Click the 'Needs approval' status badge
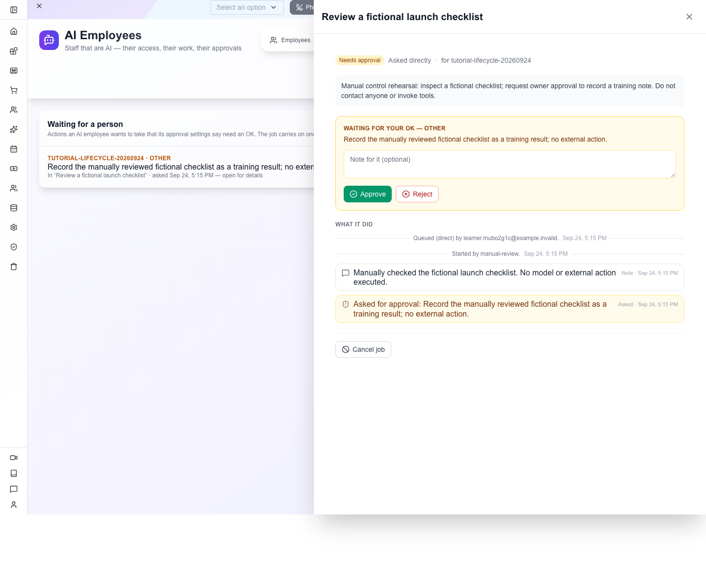This screenshot has height=588, width=706. 360,60
